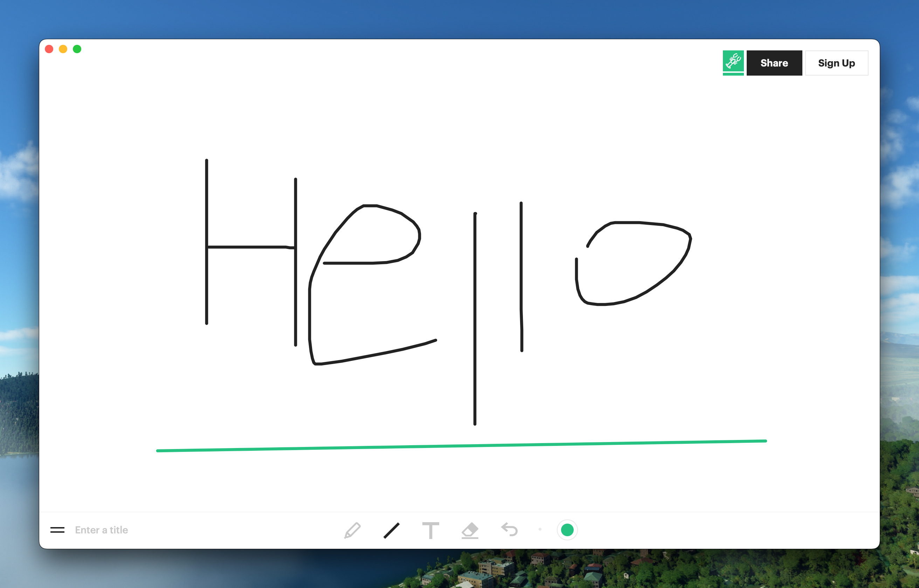Viewport: 919px width, 588px height.
Task: Open the green color picker swatch
Action: 567,530
